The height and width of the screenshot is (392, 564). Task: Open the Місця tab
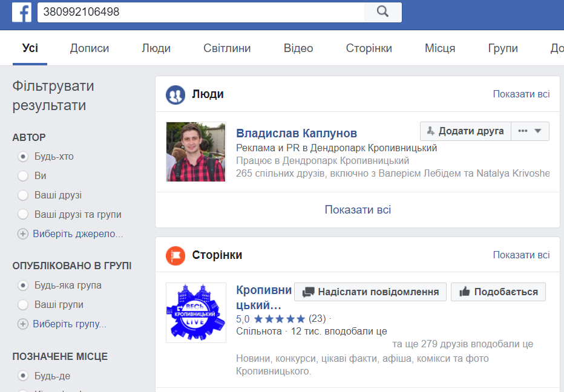(x=440, y=48)
